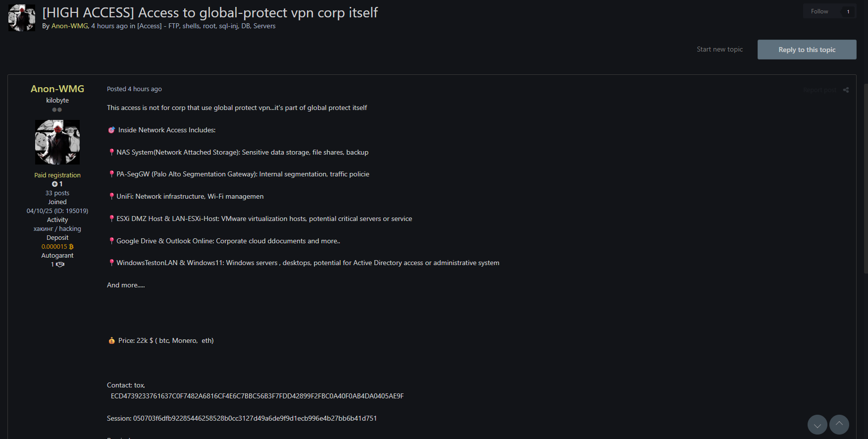The image size is (868, 439).
Task: Click the Bitcoin icon beside the deposit amount
Action: 71,246
